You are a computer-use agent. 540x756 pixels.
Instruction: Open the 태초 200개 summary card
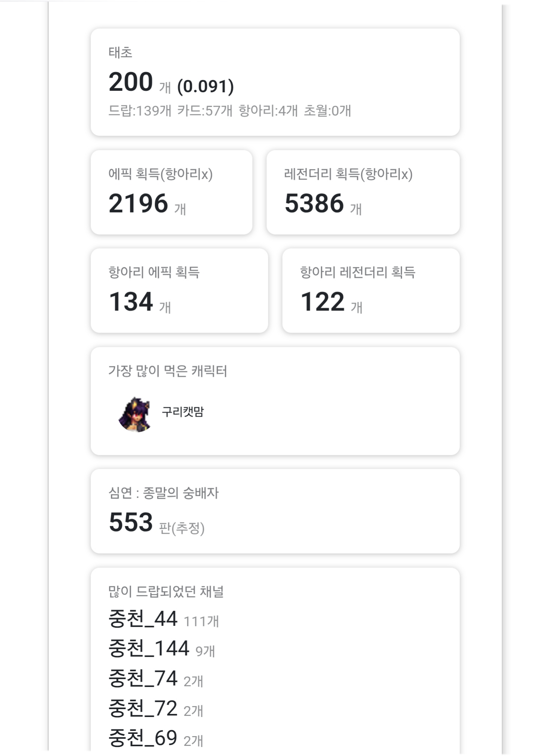[x=275, y=82]
